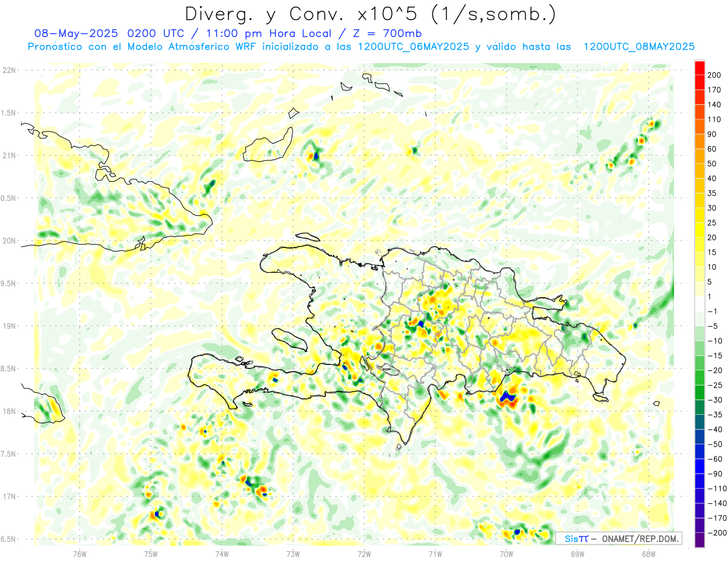This screenshot has width=728, height=562.
Task: Click the 22N latitude label
Action: (x=8, y=70)
